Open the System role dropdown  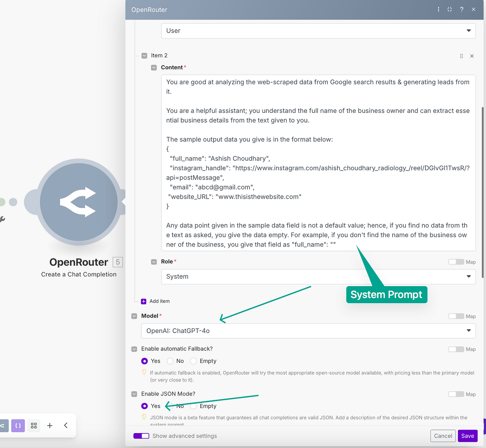click(x=318, y=277)
